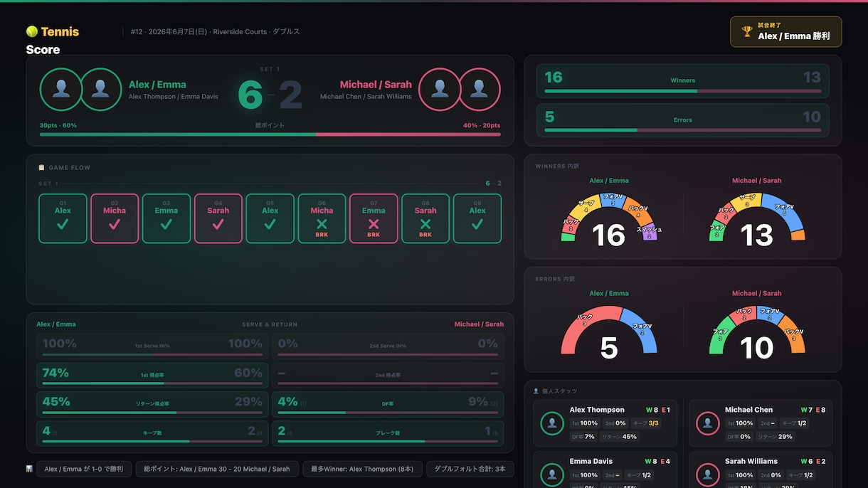This screenshot has width=868, height=488.
Task: Click Michael Chen's W 7 winners count
Action: tap(806, 410)
